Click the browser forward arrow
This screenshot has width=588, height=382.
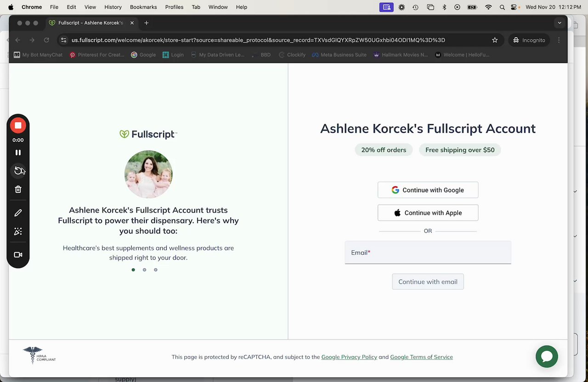[x=32, y=40]
